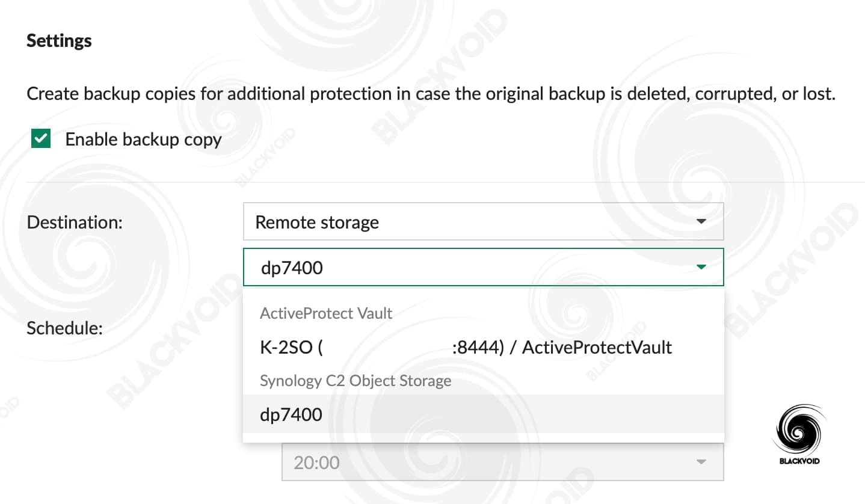Click the green arrow on dp7400 combo box
865x504 pixels.
[x=701, y=267]
